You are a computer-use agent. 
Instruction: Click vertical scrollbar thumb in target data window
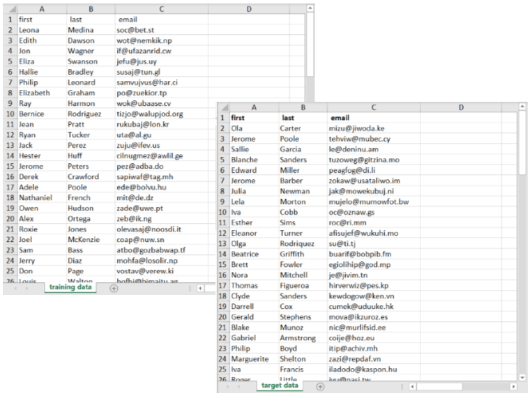[x=522, y=142]
